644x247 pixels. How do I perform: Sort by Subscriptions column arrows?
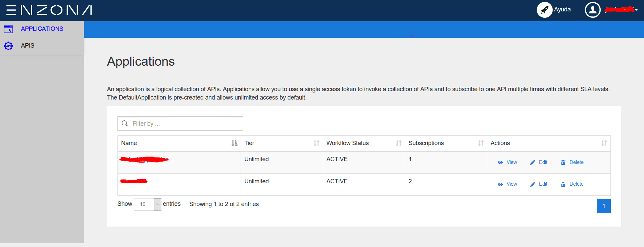[x=481, y=143]
